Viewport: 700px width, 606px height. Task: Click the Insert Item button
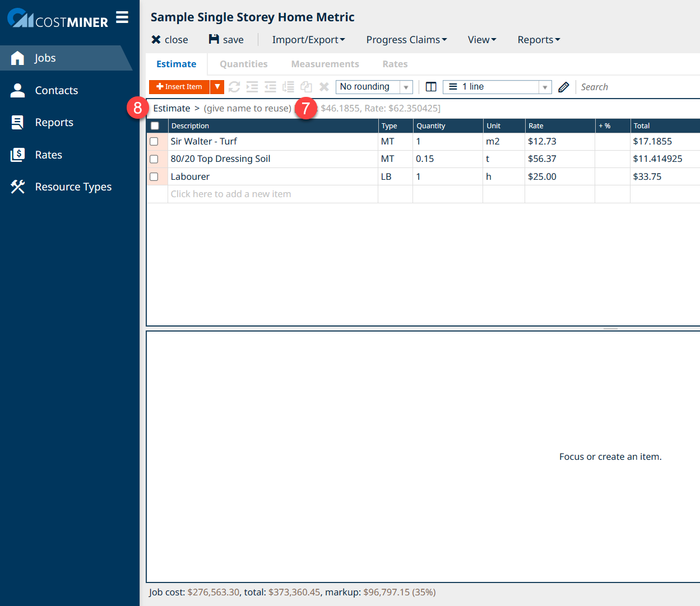[x=179, y=87]
